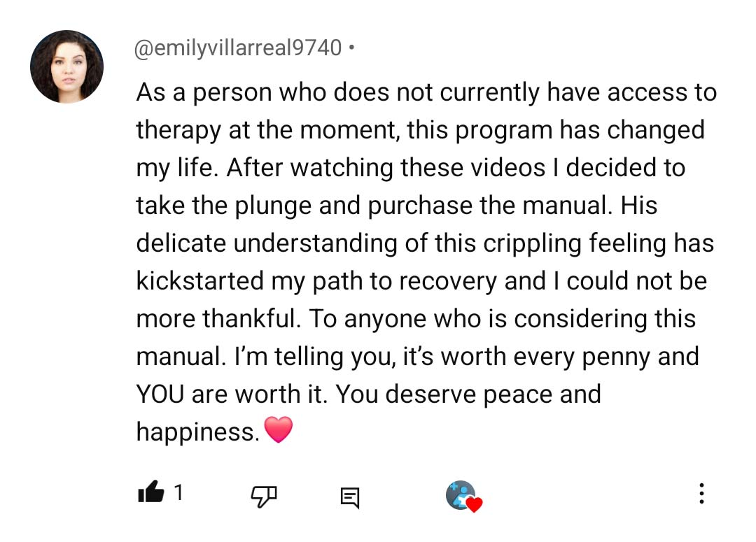Viewport: 756px width, 542px height.
Task: Click the capitalized word "YOU"
Action: (x=160, y=394)
